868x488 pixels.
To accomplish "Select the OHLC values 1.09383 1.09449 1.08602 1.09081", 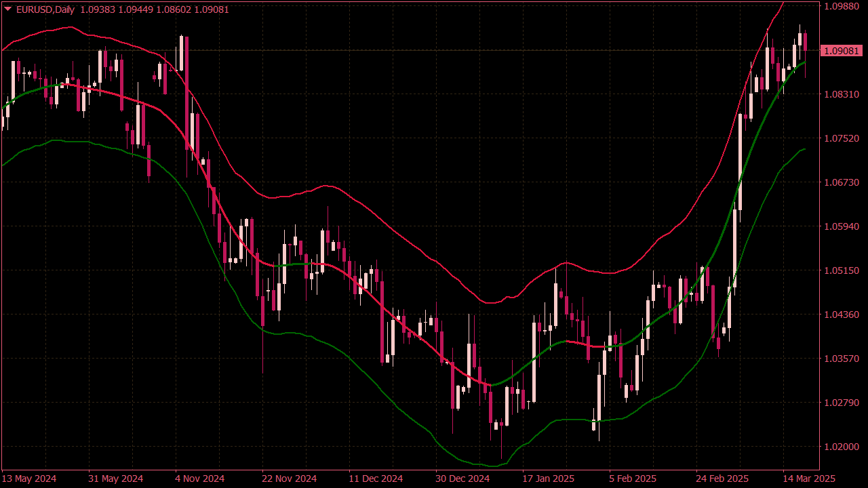I will point(155,9).
